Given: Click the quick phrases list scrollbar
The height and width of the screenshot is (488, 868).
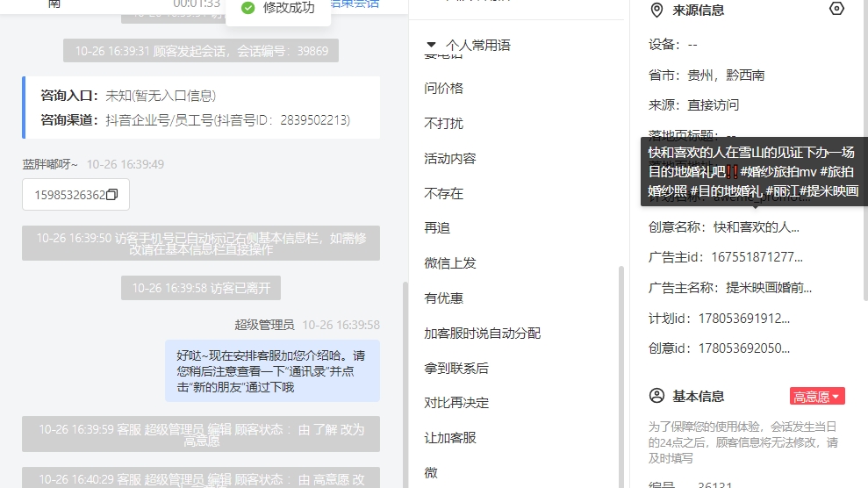Looking at the screenshot, I should tap(621, 377).
